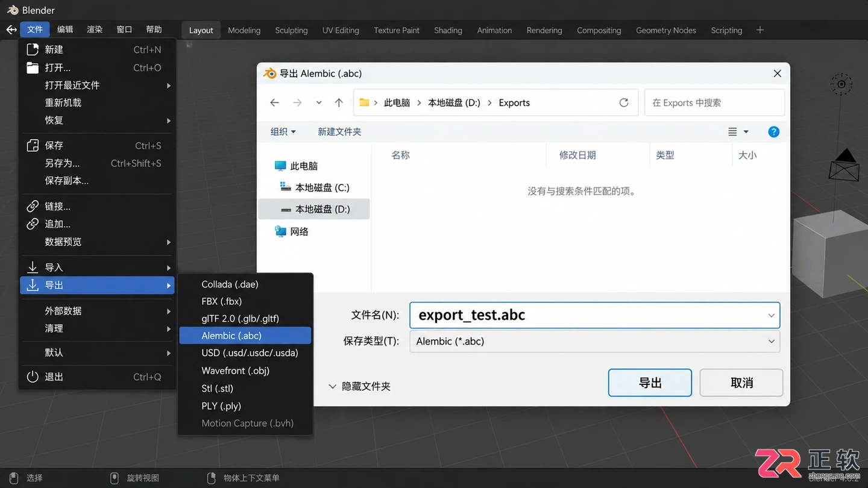
Task: Click the 退出 power icon
Action: 33,377
